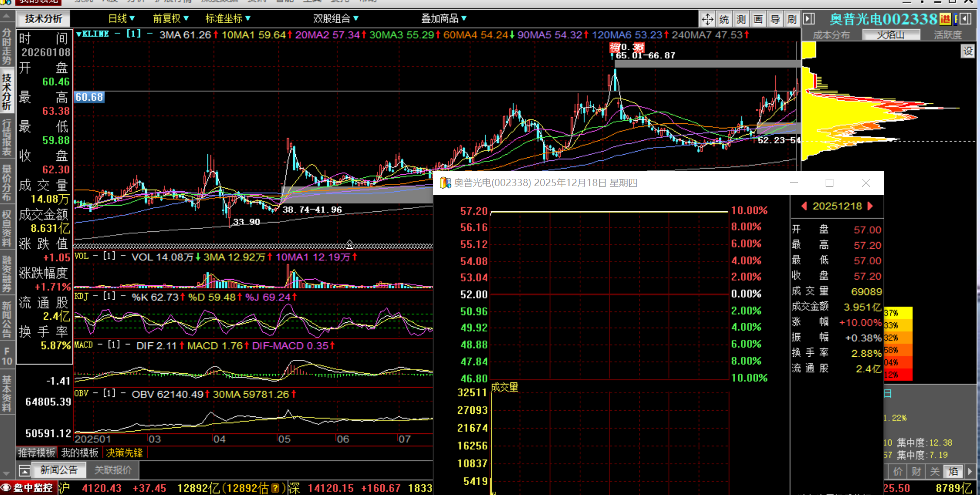Open the 画 drawing tool icon
The width and height of the screenshot is (980, 495).
coord(758,20)
